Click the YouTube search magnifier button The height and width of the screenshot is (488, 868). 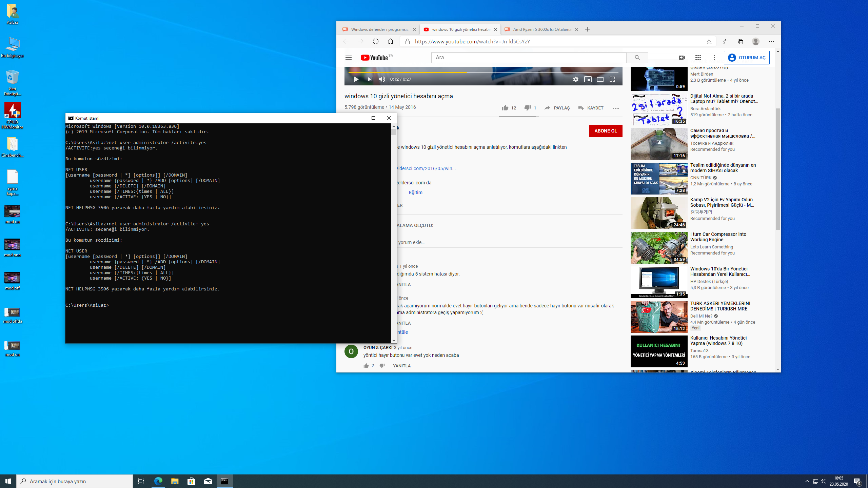click(637, 58)
